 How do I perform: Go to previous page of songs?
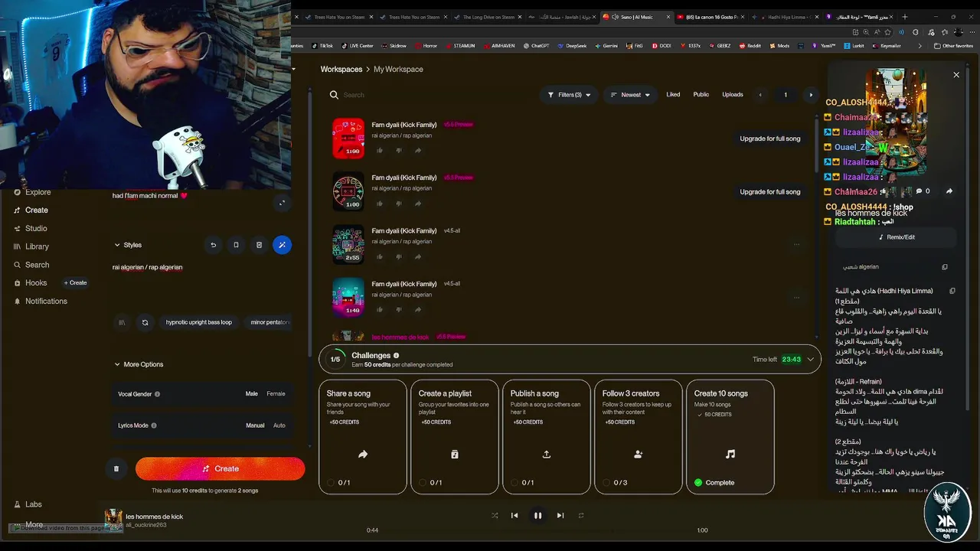[x=760, y=95]
